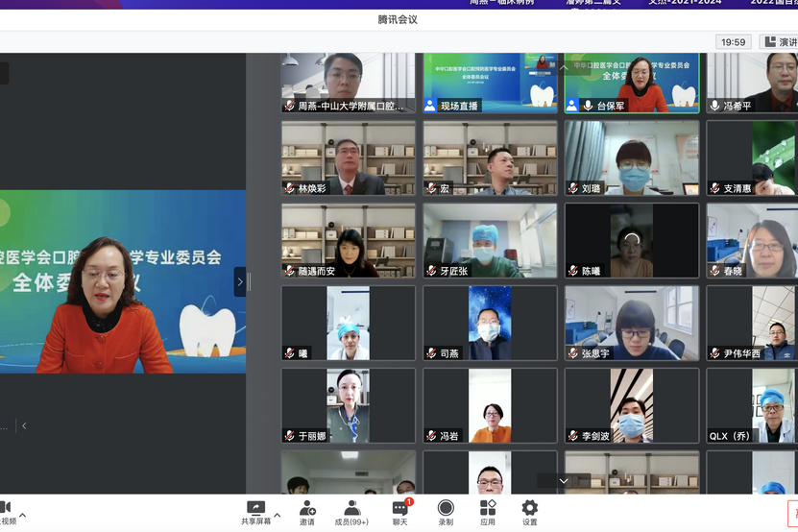Image resolution: width=798 pixels, height=532 pixels.
Task: Expand the video options arrow beside 视频
Action: tap(23, 516)
